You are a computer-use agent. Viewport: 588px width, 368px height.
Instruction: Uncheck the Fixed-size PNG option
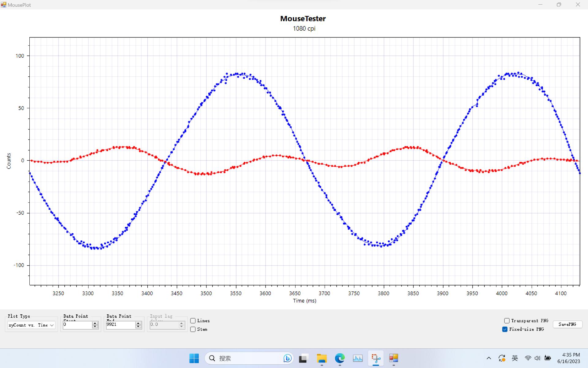(505, 329)
